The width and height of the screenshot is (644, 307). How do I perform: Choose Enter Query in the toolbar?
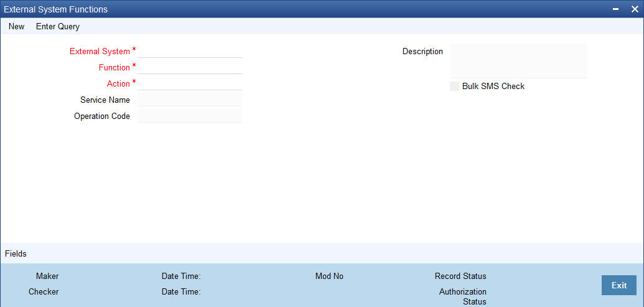pyautogui.click(x=58, y=27)
